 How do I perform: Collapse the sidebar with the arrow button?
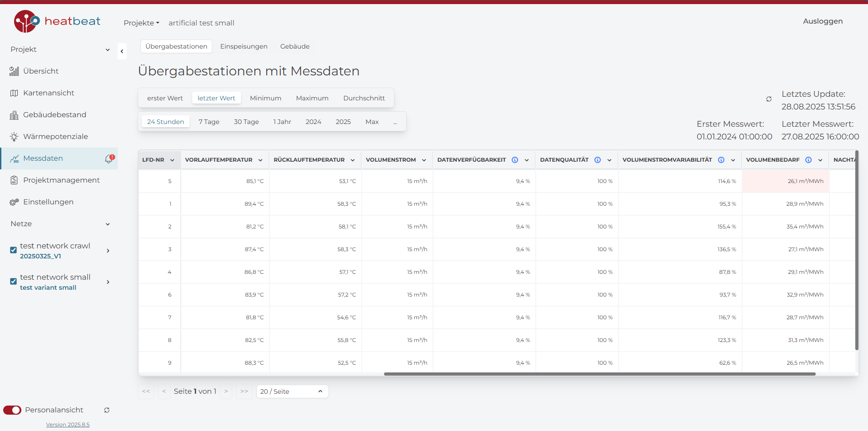click(122, 51)
